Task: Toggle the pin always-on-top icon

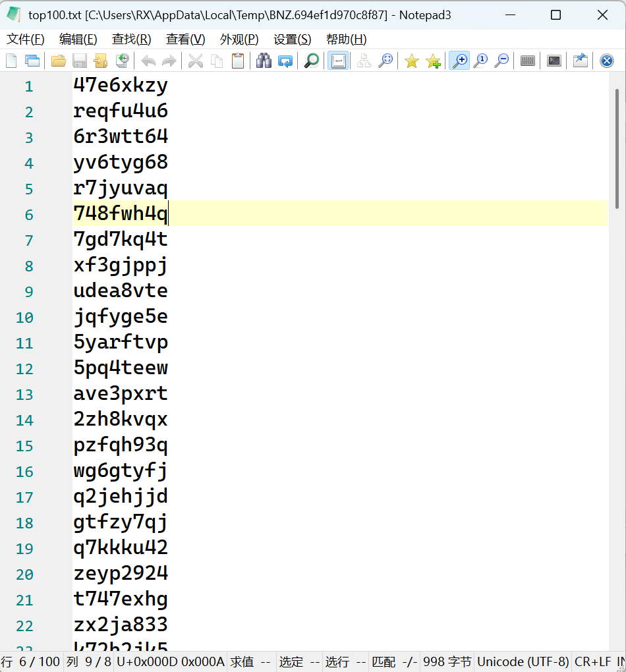Action: (580, 61)
